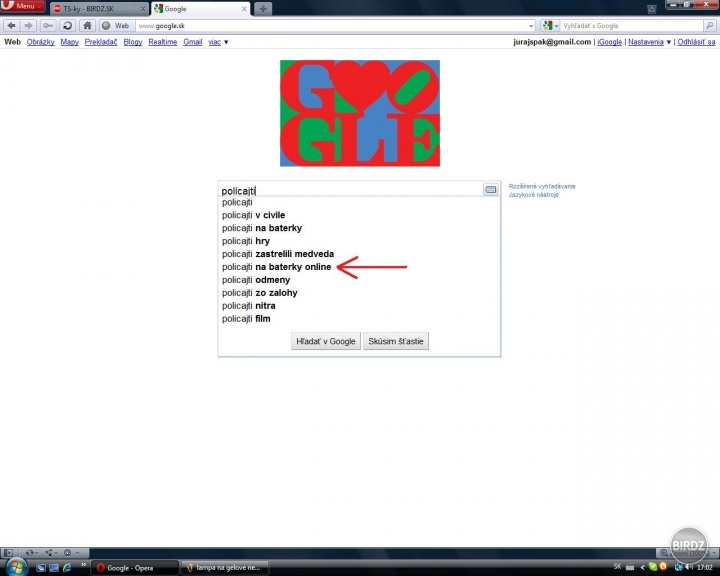
Task: Click the Skúsim šťastie button
Action: 396,341
